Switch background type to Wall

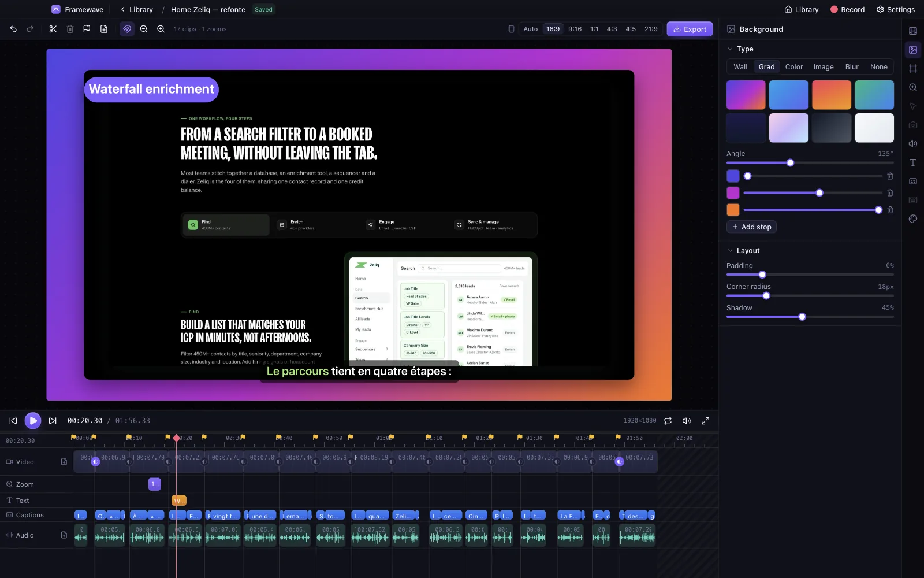click(x=740, y=67)
